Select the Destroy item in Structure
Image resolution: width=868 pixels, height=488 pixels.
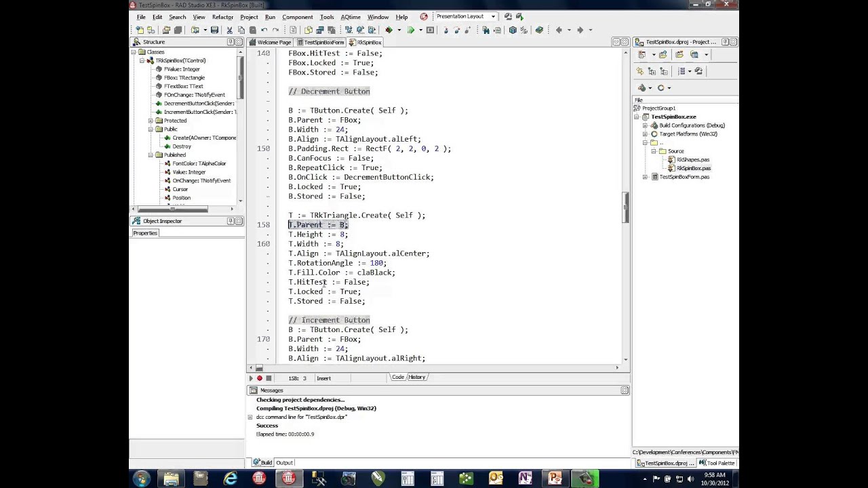(x=182, y=146)
